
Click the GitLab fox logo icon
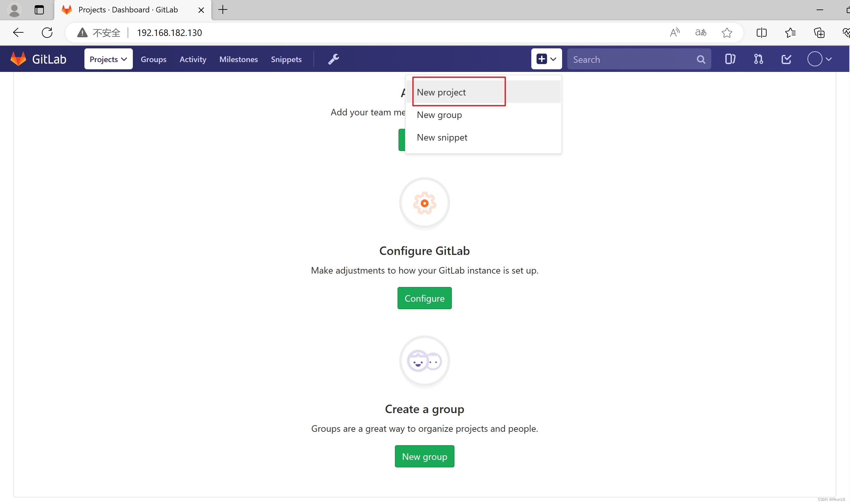tap(18, 59)
